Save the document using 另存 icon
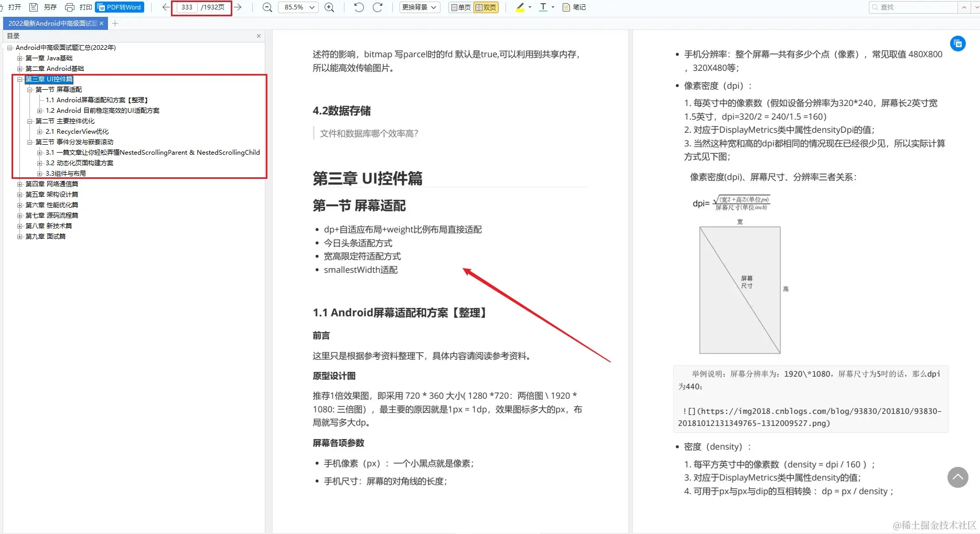The image size is (980, 534). click(45, 7)
